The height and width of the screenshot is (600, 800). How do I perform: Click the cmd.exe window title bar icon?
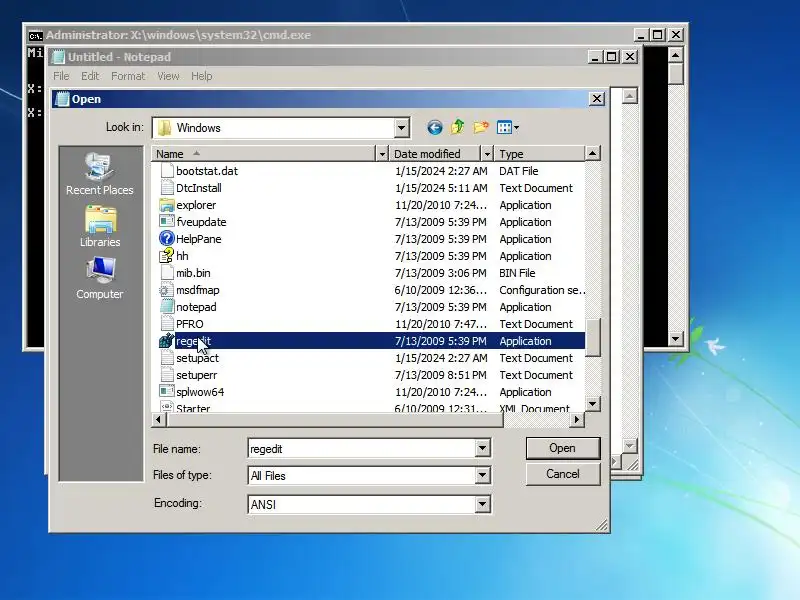[35, 35]
